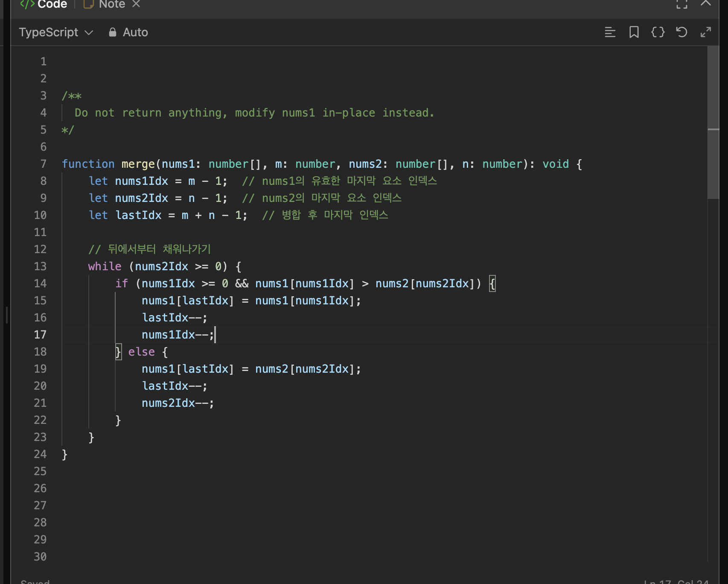Click line number 17 in the gutter
Screen dimensions: 728x584
pos(40,335)
